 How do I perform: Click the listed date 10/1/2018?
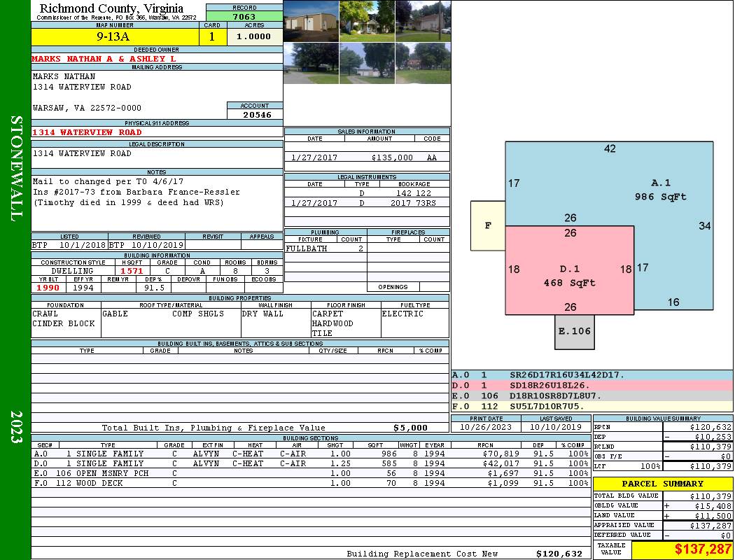click(83, 244)
